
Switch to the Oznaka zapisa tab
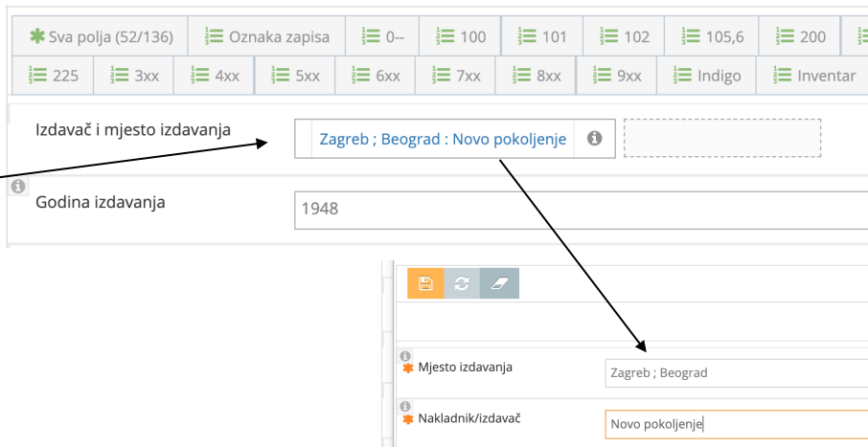(x=267, y=36)
